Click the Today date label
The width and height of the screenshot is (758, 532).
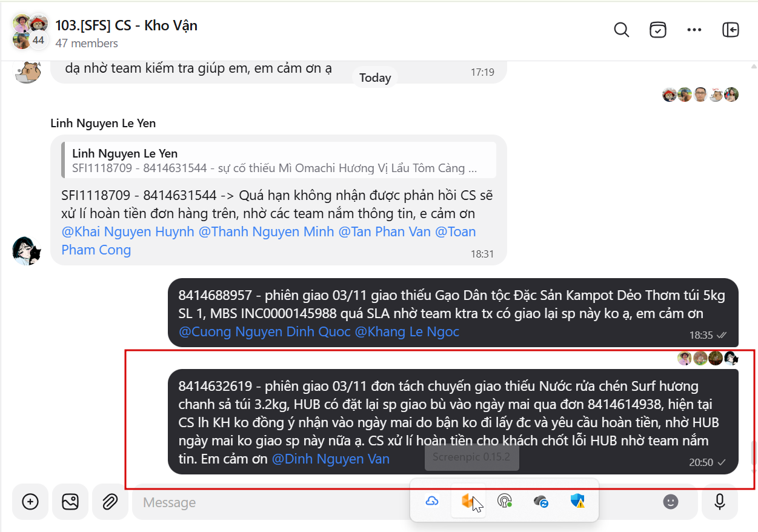point(375,78)
